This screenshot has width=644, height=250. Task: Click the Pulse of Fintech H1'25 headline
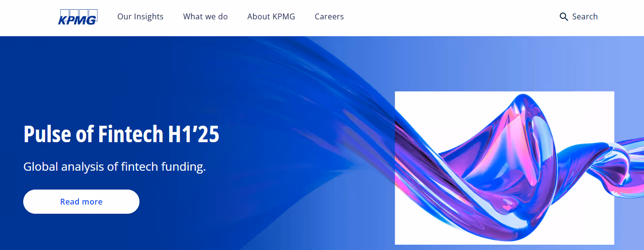click(122, 134)
